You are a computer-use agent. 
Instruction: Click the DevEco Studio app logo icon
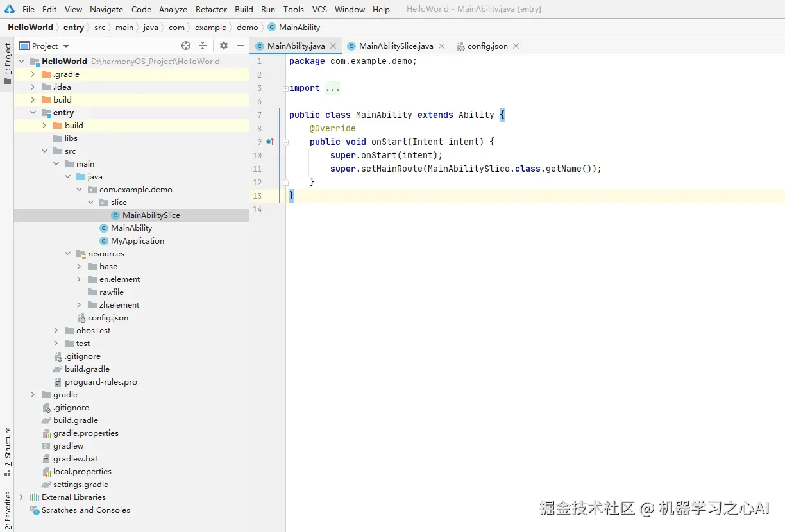click(x=10, y=9)
